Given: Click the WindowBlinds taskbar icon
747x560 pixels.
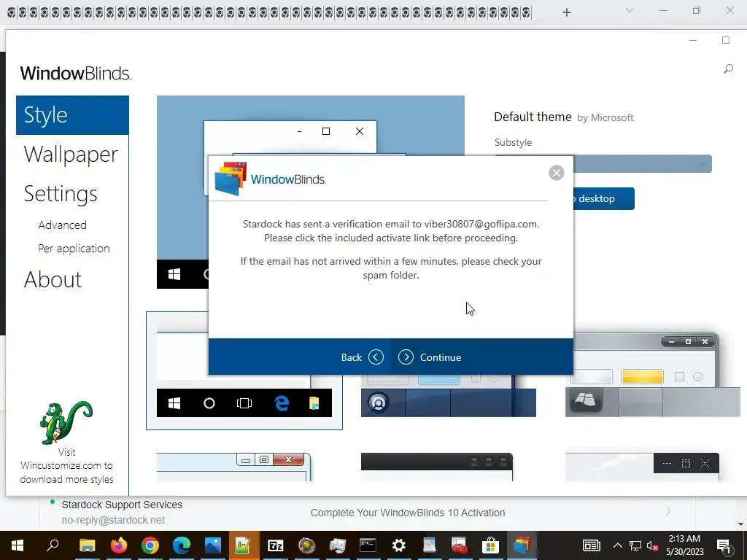Looking at the screenshot, I should [522, 545].
